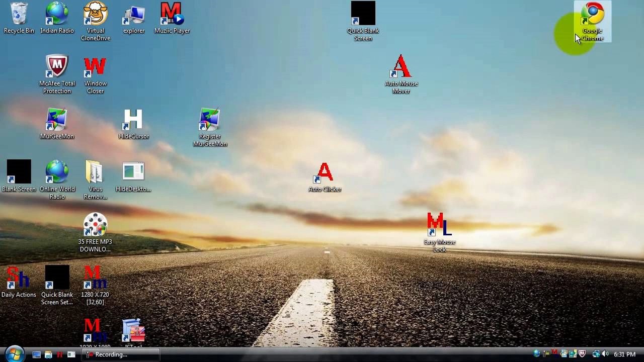Screen dimensions: 644x362
Task: Open the volume speaker tray icon
Action: (x=605, y=354)
